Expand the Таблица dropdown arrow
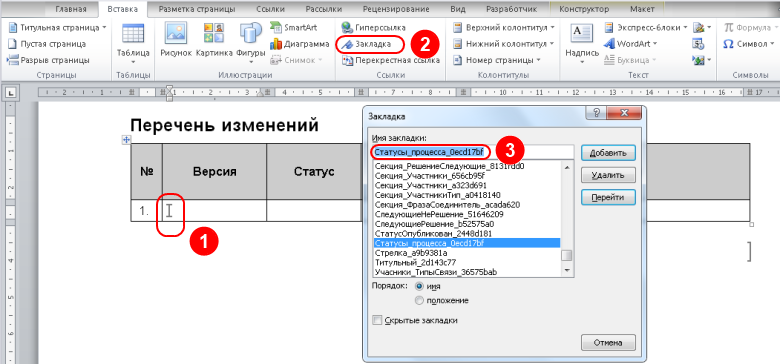This screenshot has width=780, height=364. pos(133,62)
